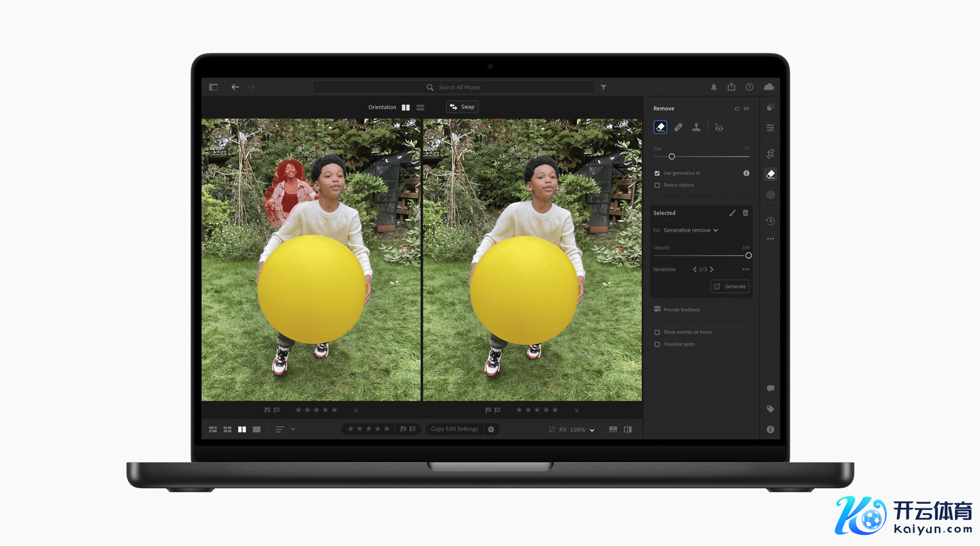Enable Detect objects checkbox
This screenshot has height=546, width=980.
click(x=657, y=185)
